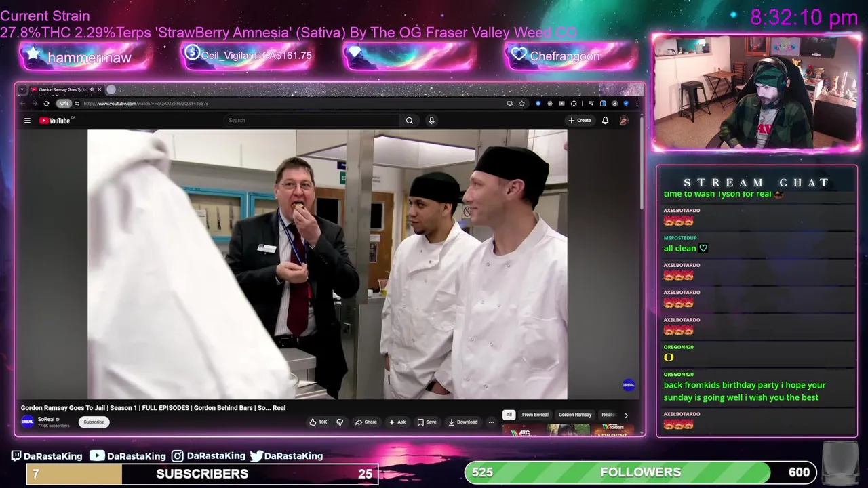Open the more actions ellipsis menu
Viewport: 868px width, 488px height.
click(491, 422)
